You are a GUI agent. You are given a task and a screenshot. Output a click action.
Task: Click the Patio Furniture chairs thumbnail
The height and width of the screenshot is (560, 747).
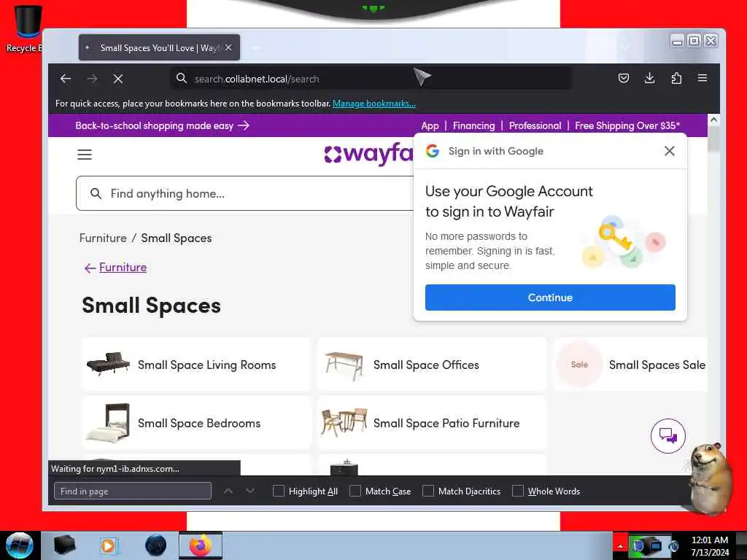click(344, 422)
